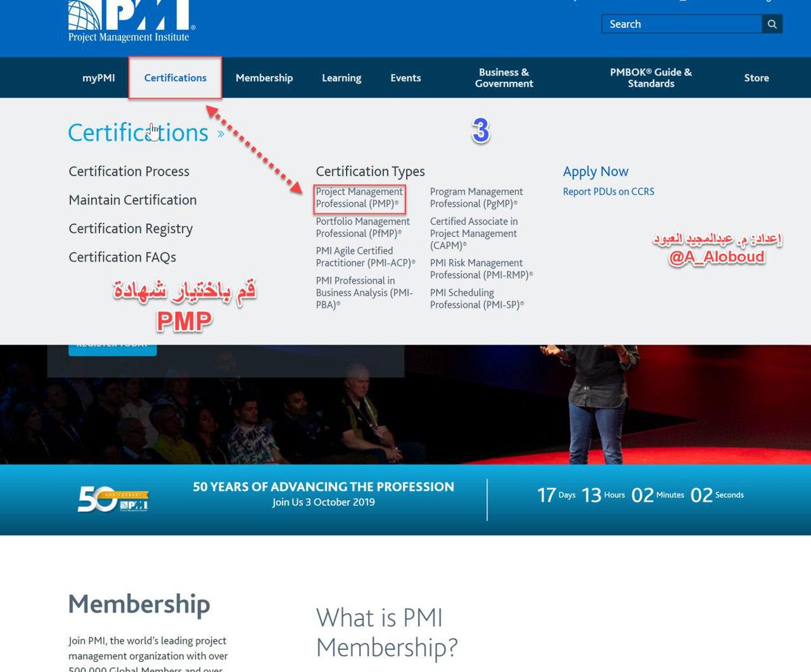Click the chevron beside Certifications heading

tap(221, 134)
